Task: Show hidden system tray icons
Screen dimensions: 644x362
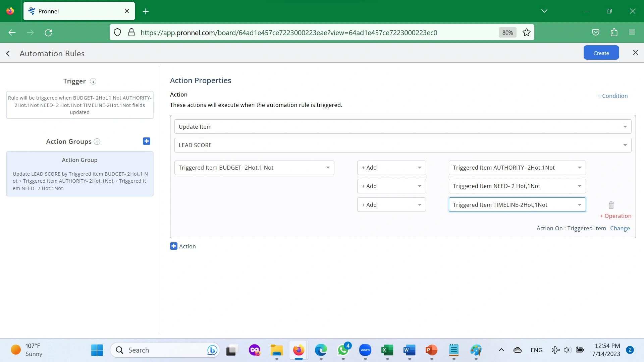Action: [x=501, y=350]
